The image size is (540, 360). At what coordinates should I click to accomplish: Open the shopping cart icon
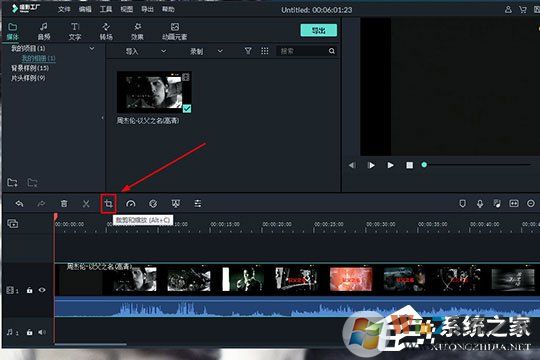point(523,10)
